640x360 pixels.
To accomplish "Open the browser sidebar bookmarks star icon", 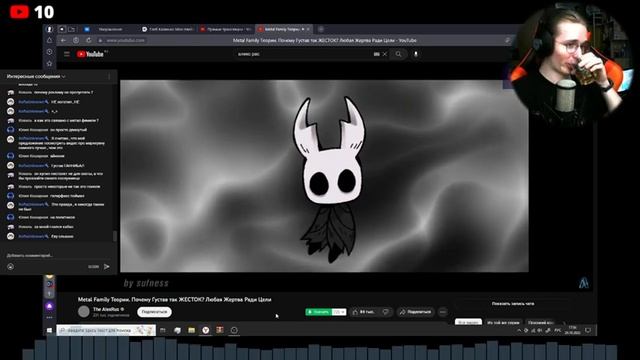I will click(x=49, y=63).
